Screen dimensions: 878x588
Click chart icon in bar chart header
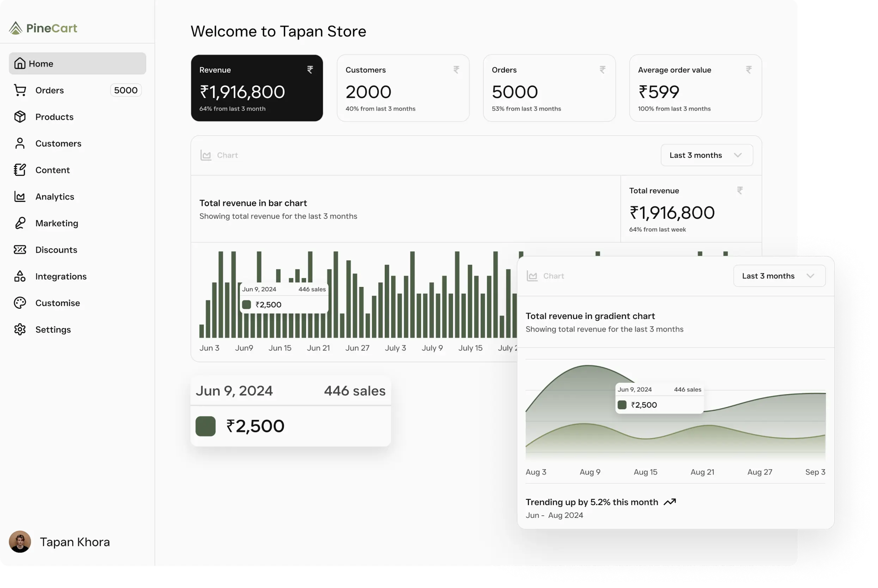206,155
